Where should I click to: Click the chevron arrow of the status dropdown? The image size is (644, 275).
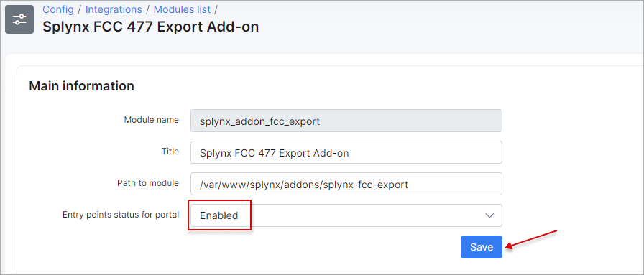489,215
